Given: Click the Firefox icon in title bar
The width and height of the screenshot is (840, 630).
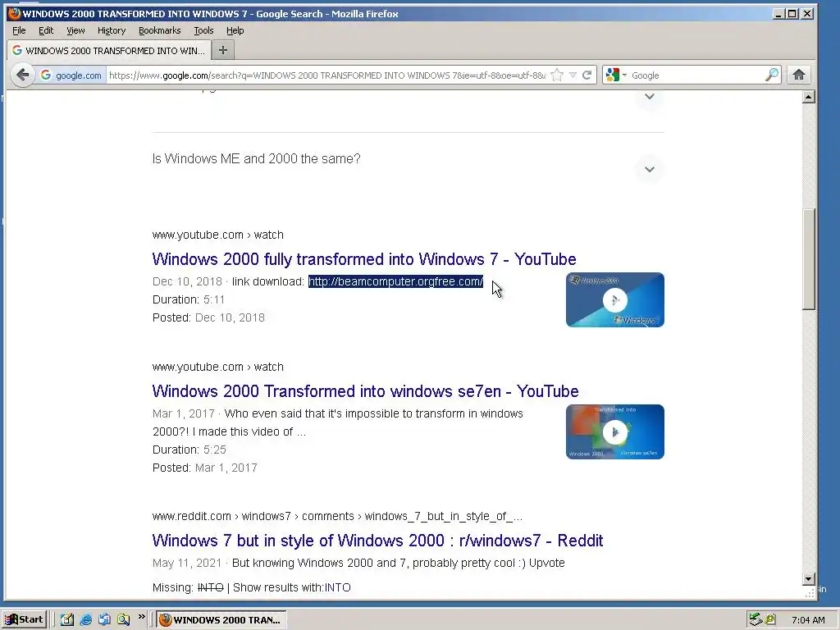Looking at the screenshot, I should pyautogui.click(x=14, y=13).
